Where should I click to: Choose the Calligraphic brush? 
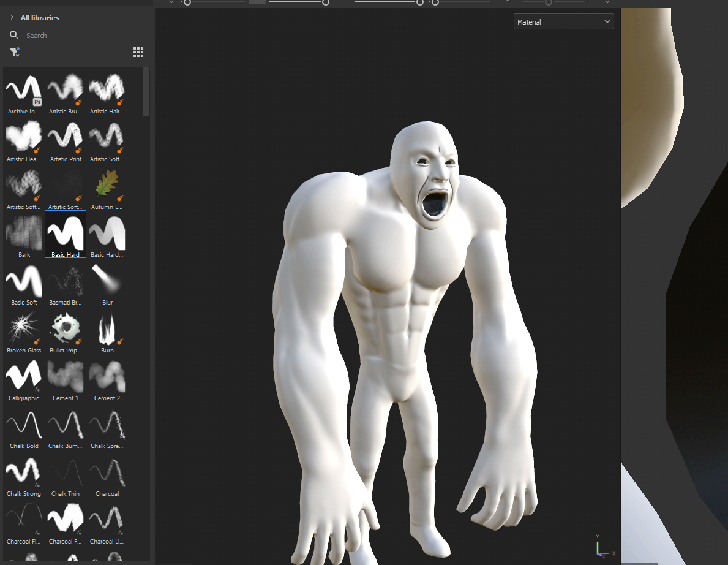[x=24, y=376]
